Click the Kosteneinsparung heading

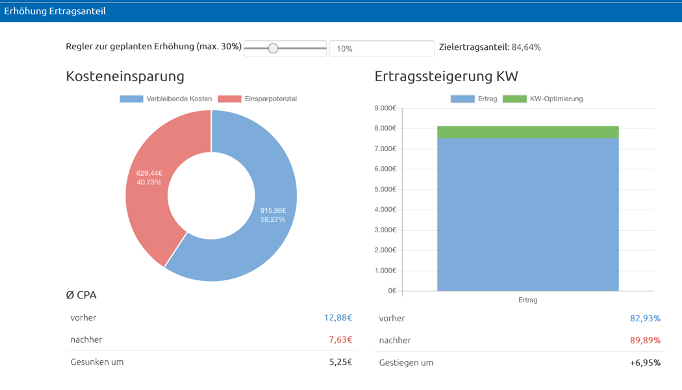[x=125, y=76]
